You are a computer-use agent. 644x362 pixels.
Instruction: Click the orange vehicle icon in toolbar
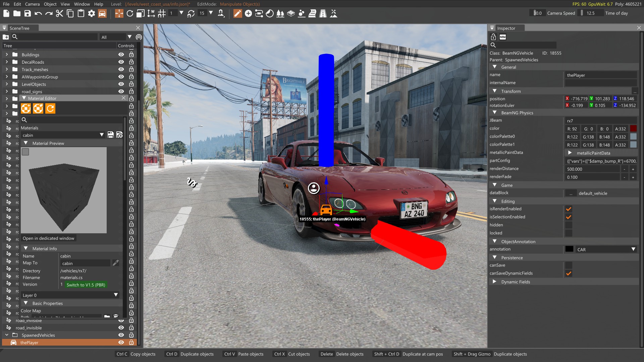coord(102,13)
